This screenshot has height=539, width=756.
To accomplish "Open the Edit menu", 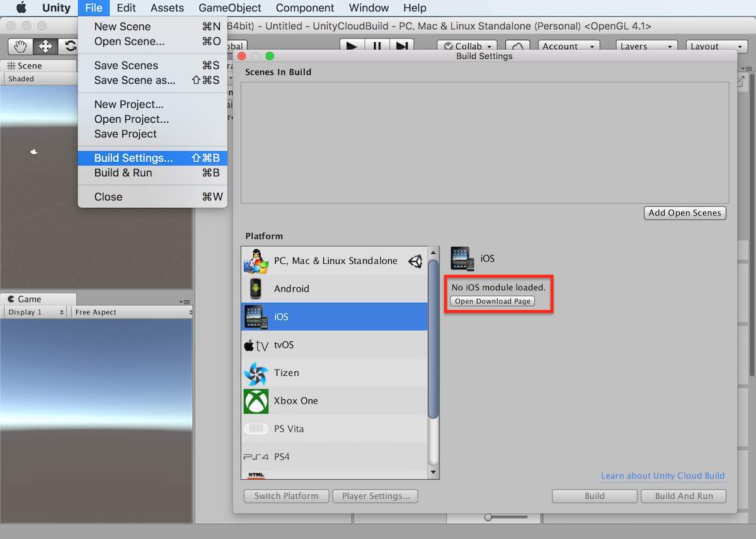I will point(126,8).
